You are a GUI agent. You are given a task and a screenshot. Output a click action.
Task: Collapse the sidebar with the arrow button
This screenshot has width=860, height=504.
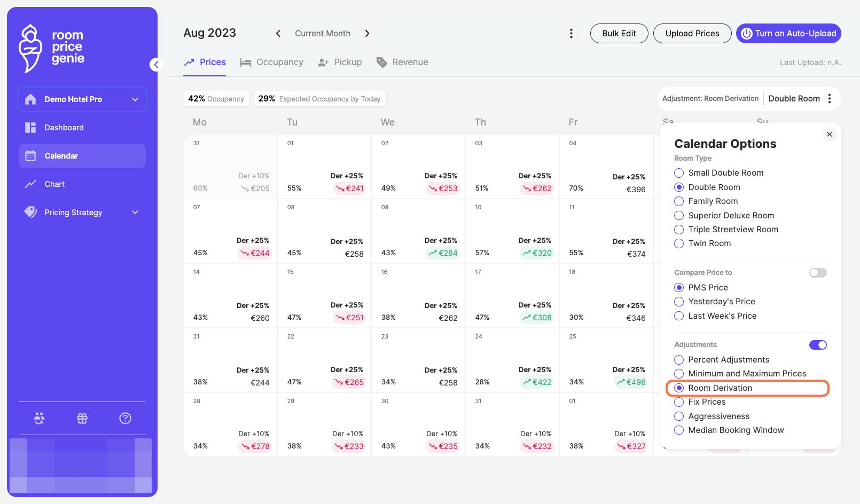156,65
